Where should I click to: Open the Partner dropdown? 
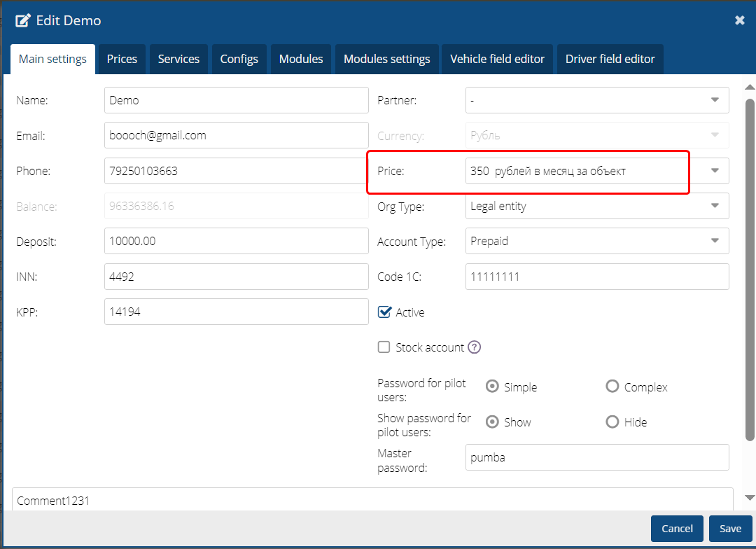(x=596, y=100)
